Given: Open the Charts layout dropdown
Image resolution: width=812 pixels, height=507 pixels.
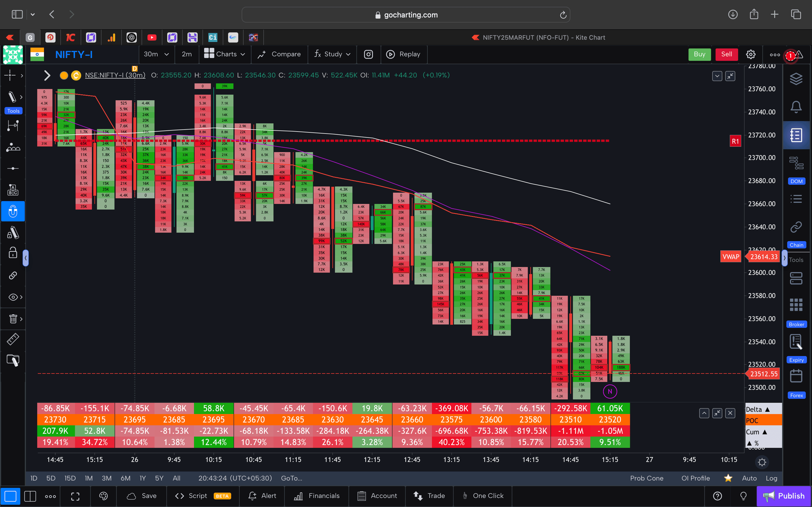Looking at the screenshot, I should pos(224,54).
